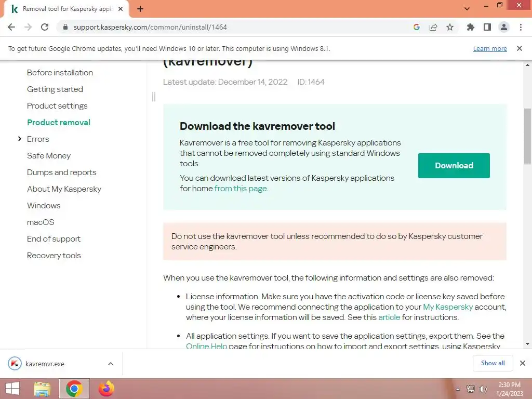Open Getting started section
Screen dimensions: 532x399
click(55, 89)
